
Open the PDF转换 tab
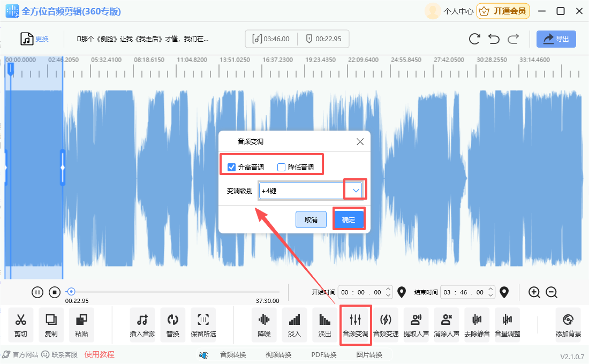click(x=324, y=354)
